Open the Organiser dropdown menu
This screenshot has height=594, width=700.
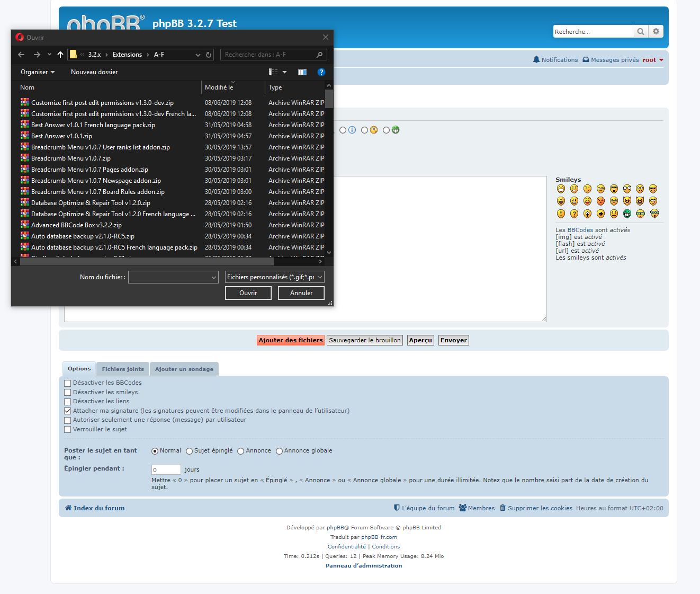click(38, 72)
